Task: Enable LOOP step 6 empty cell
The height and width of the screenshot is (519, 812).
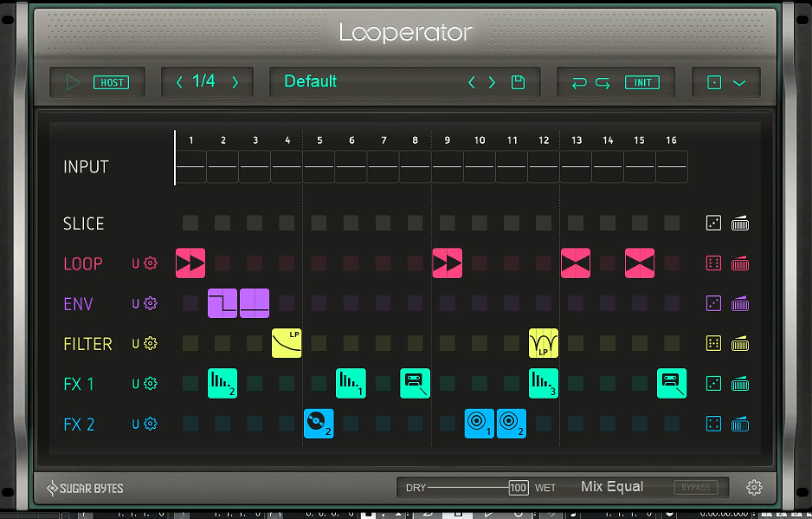Action: pos(351,263)
